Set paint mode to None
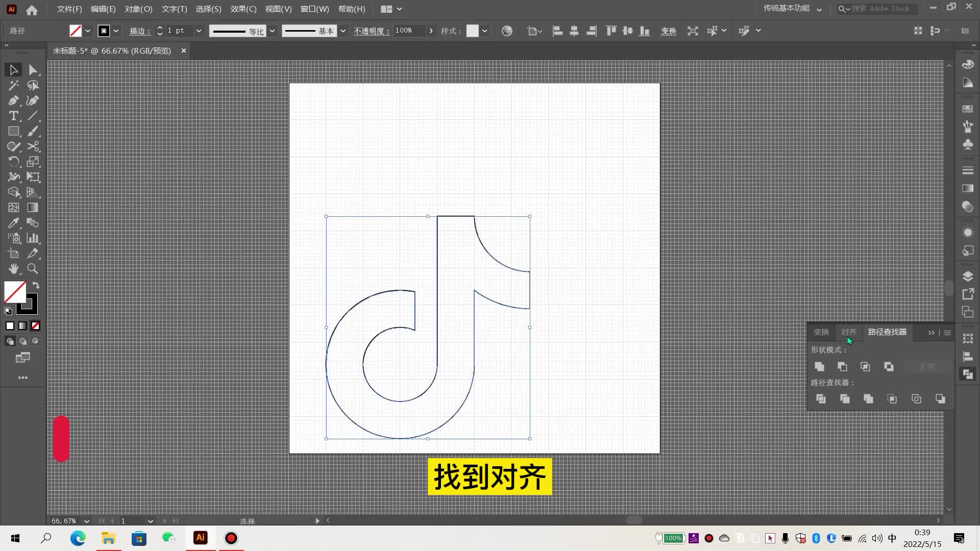Screen dimensions: 980x551 click(35, 325)
